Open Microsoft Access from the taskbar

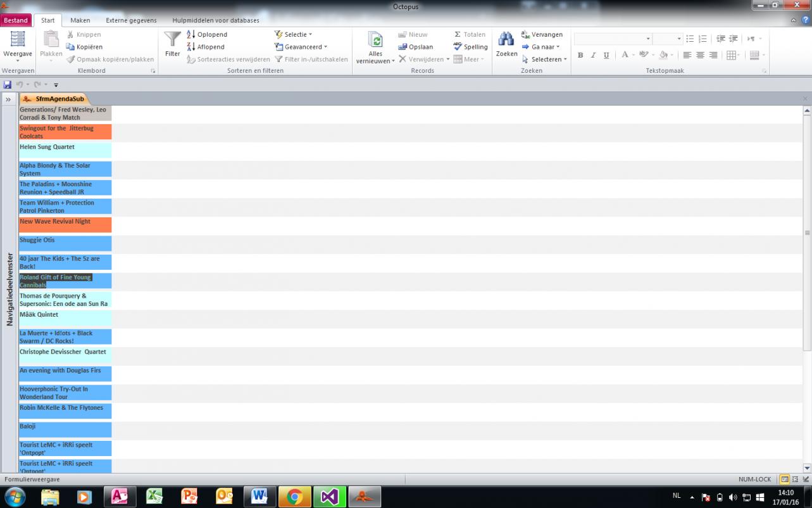[x=120, y=497]
